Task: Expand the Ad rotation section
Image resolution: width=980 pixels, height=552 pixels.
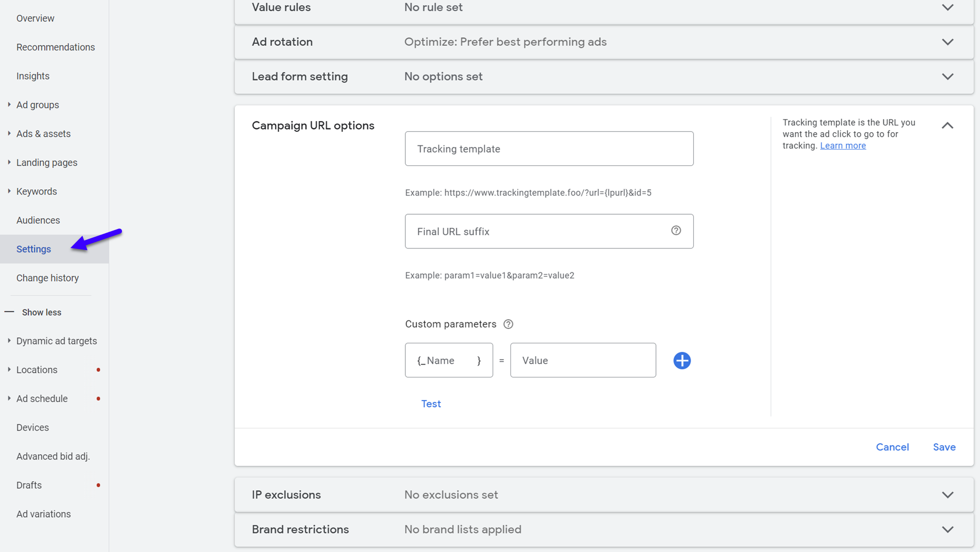Action: (947, 42)
